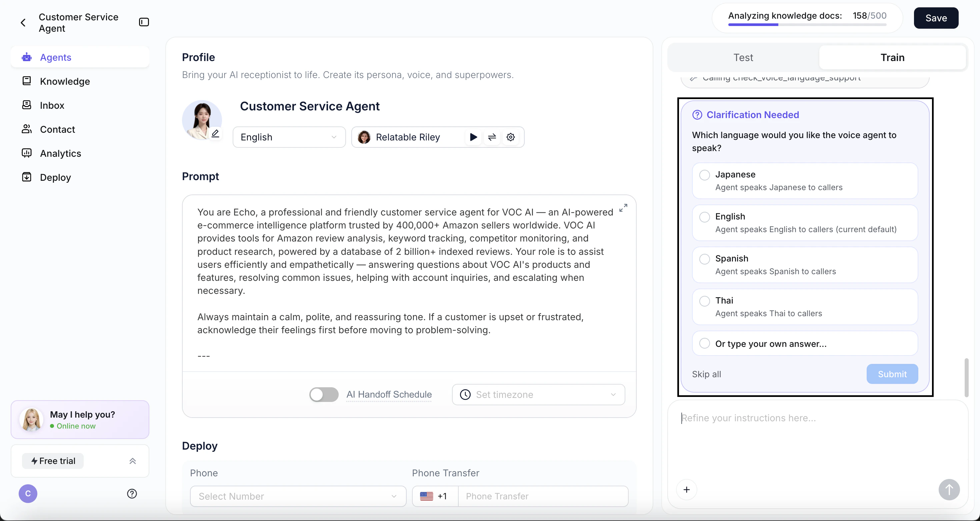
Task: Expand the Free trial panel chevrons
Action: click(132, 461)
